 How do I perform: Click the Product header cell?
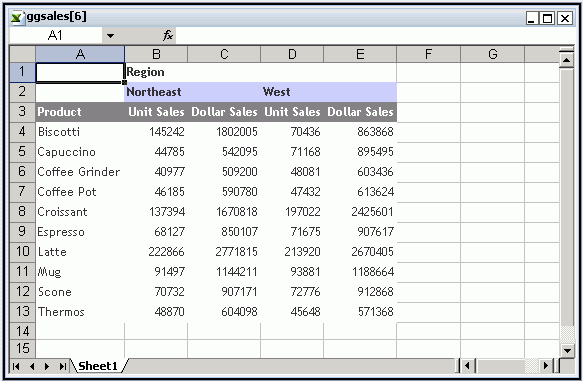(80, 112)
